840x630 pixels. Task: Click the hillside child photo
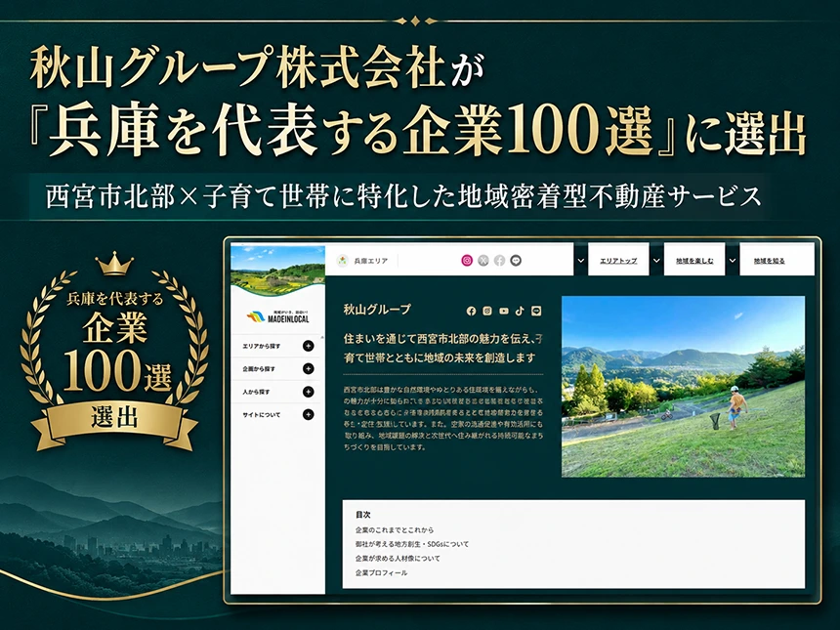pos(683,386)
